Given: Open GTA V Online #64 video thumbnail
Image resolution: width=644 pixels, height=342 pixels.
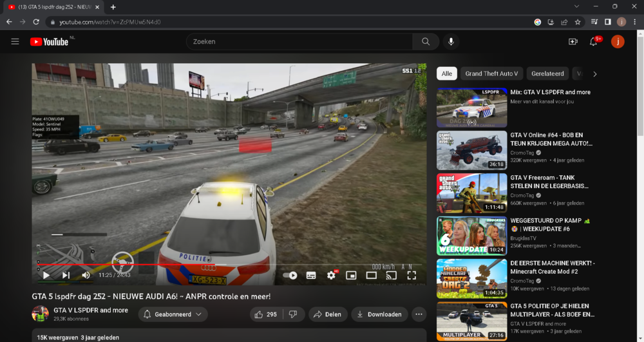Looking at the screenshot, I should (x=471, y=150).
